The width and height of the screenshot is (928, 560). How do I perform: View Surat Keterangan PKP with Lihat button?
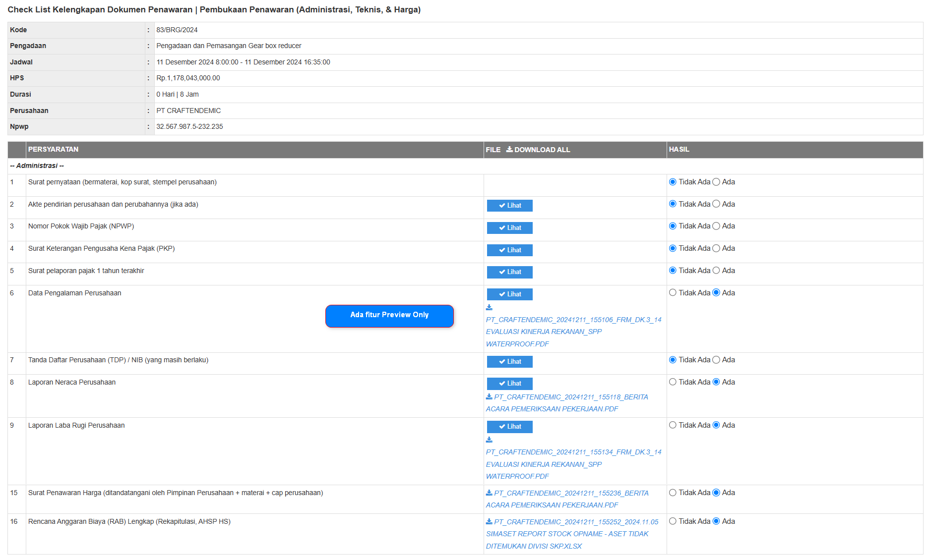click(x=509, y=250)
